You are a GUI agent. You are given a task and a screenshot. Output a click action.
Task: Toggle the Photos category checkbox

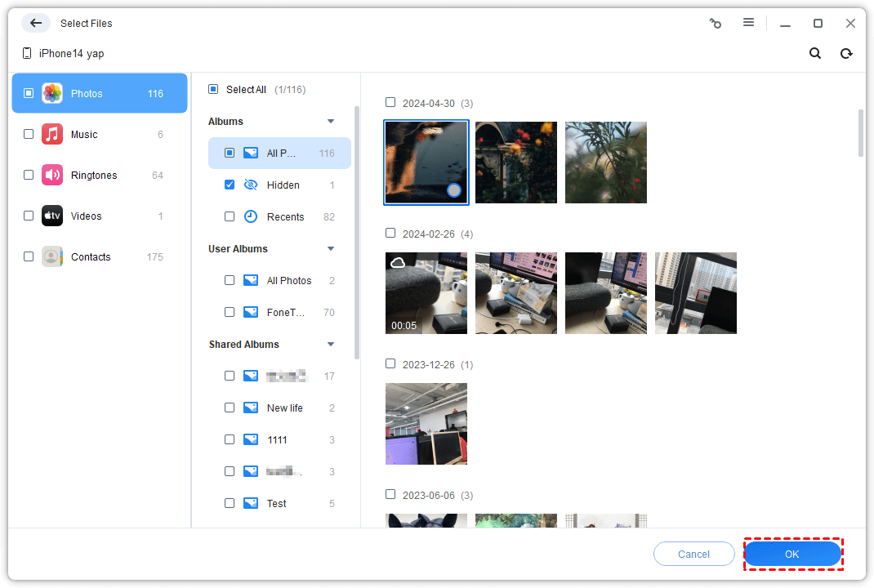click(x=29, y=93)
